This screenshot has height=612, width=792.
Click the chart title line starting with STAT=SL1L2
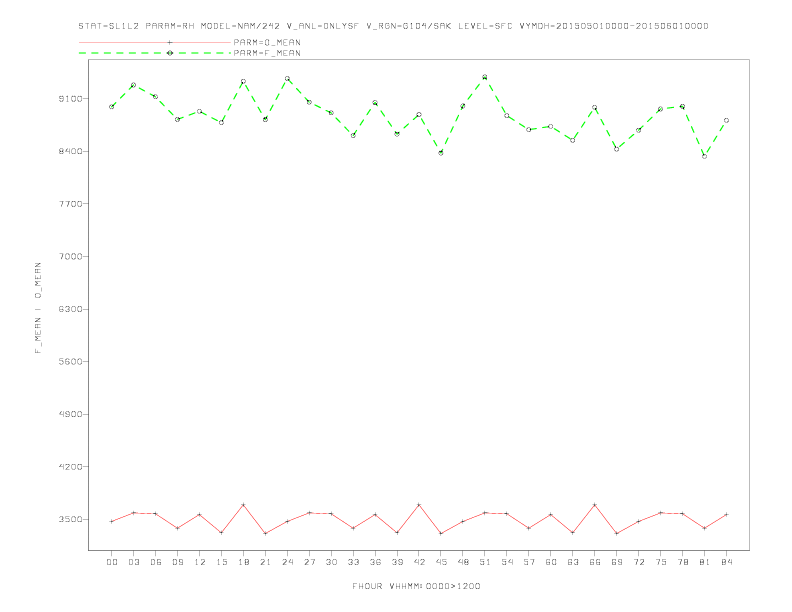pyautogui.click(x=393, y=26)
